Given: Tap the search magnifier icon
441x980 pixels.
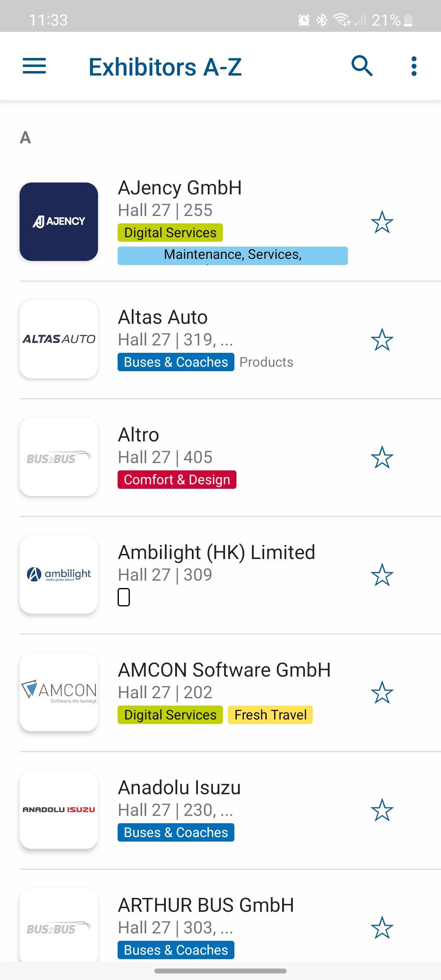Looking at the screenshot, I should (x=362, y=66).
